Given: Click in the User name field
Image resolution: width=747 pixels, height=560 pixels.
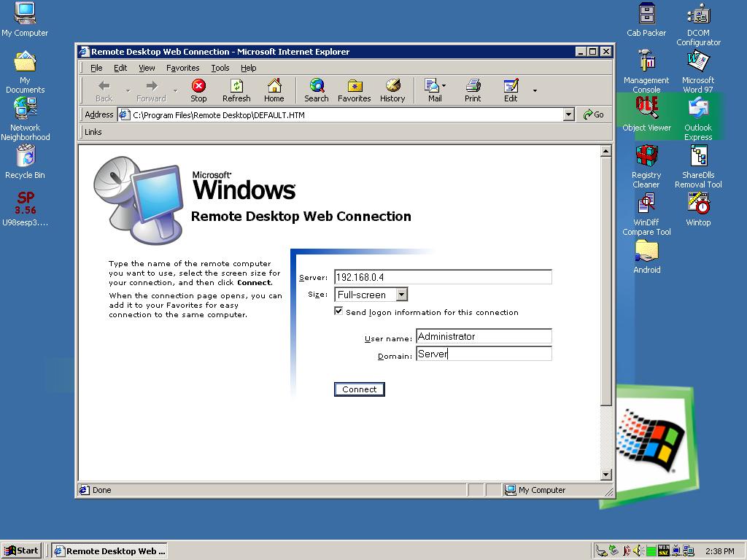Looking at the screenshot, I should (484, 336).
